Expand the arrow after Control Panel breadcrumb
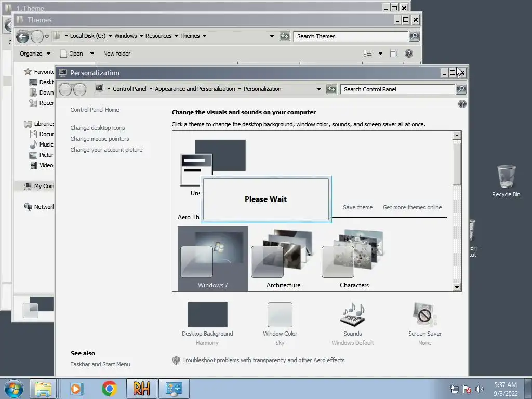 click(x=151, y=89)
